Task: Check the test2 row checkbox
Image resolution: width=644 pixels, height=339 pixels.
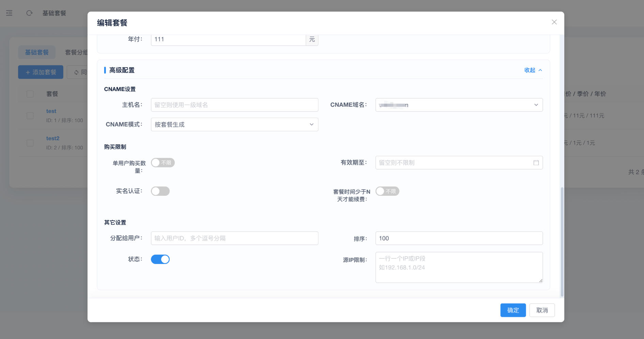Action: [x=30, y=143]
